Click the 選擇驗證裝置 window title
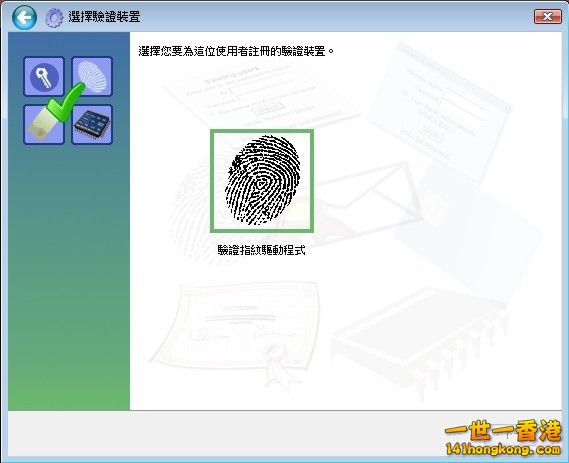The width and height of the screenshot is (569, 463). (105, 17)
